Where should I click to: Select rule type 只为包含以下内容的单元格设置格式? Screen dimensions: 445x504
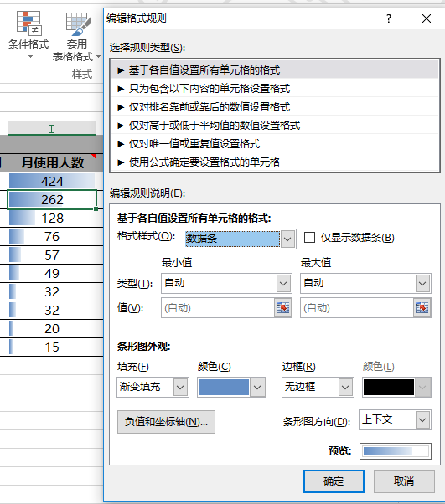(275, 89)
